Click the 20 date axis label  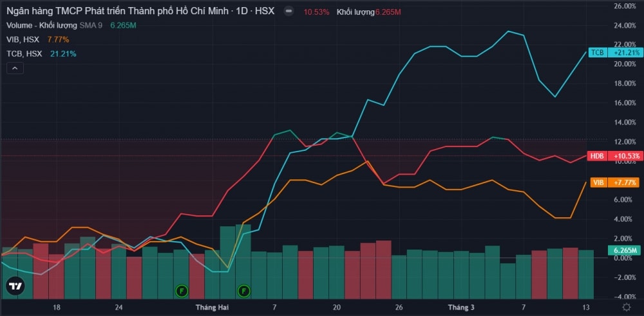click(337, 308)
